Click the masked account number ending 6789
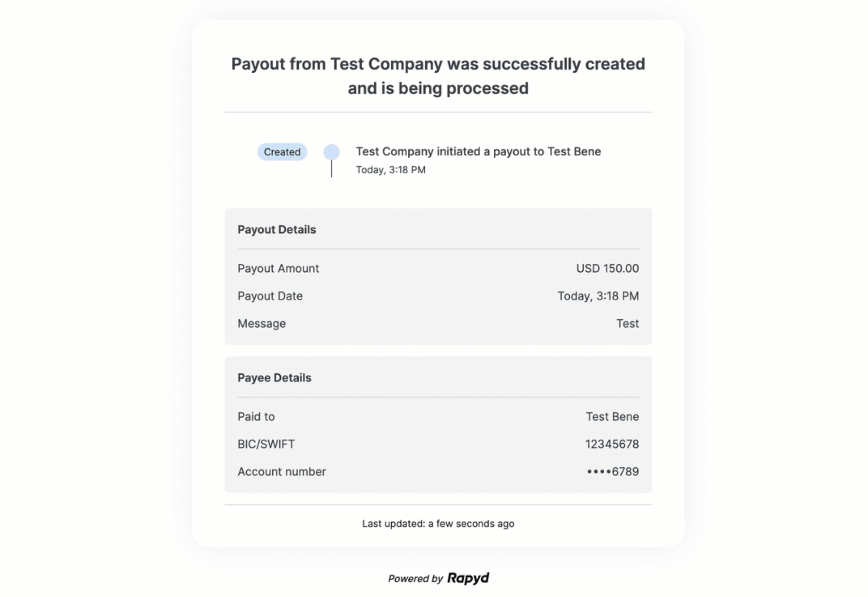Image resolution: width=868 pixels, height=597 pixels. (x=612, y=472)
